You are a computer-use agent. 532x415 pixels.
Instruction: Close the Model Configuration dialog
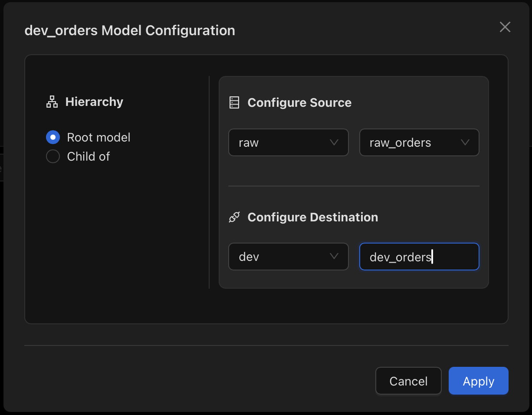pyautogui.click(x=505, y=27)
